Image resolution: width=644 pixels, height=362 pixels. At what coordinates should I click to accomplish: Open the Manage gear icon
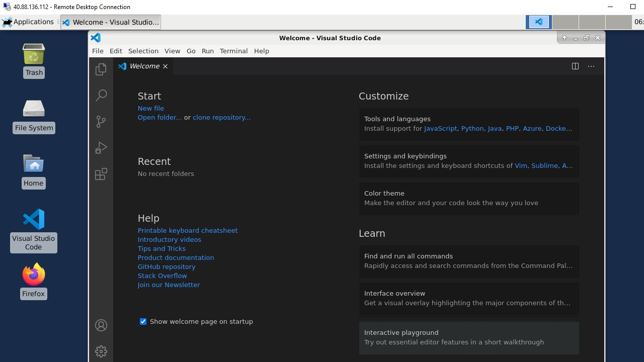[101, 351]
